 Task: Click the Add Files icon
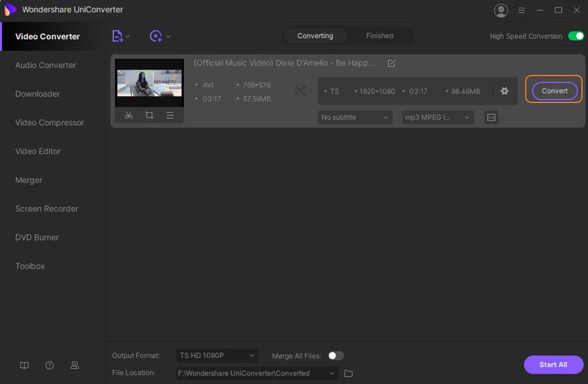pos(118,36)
